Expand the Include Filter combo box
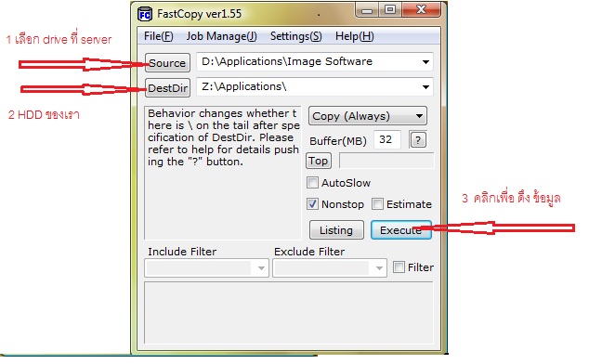 261,268
